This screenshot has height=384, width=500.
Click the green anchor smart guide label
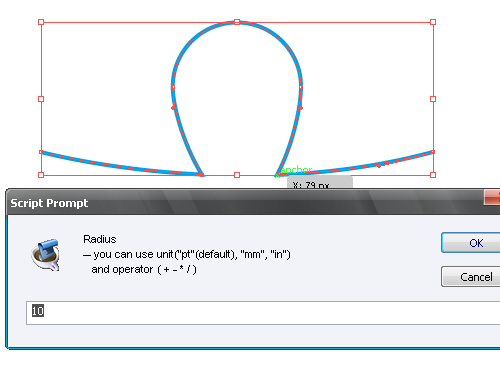tap(296, 170)
